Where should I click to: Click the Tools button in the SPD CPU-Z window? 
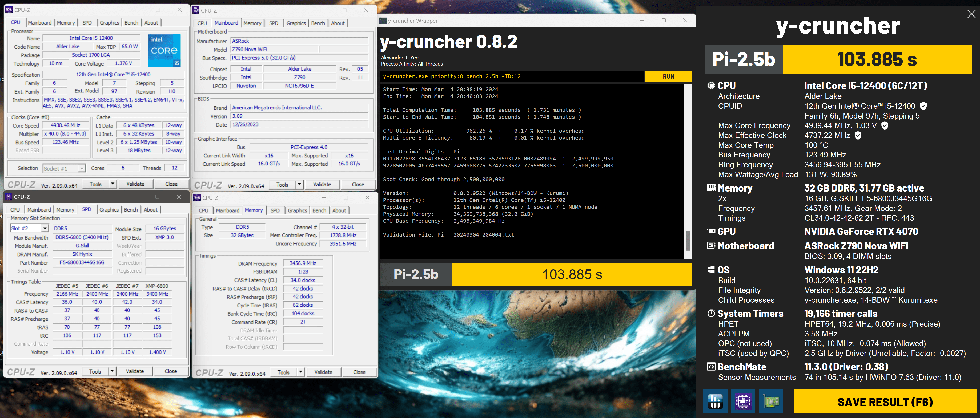(x=95, y=371)
